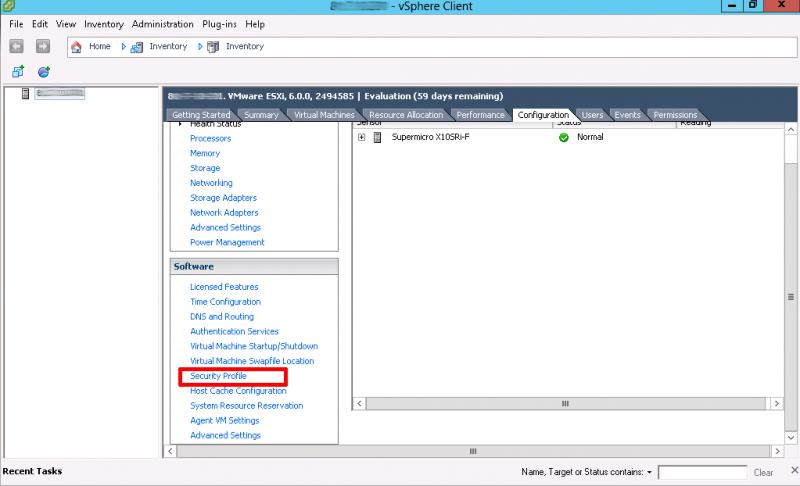Click the Clear filter button
The image size is (800, 486).
tap(763, 473)
